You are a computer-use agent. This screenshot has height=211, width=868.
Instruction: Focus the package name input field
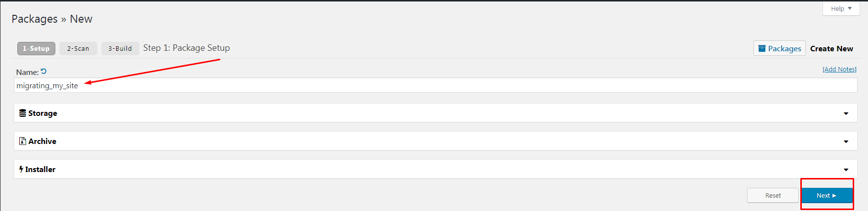[x=436, y=85]
